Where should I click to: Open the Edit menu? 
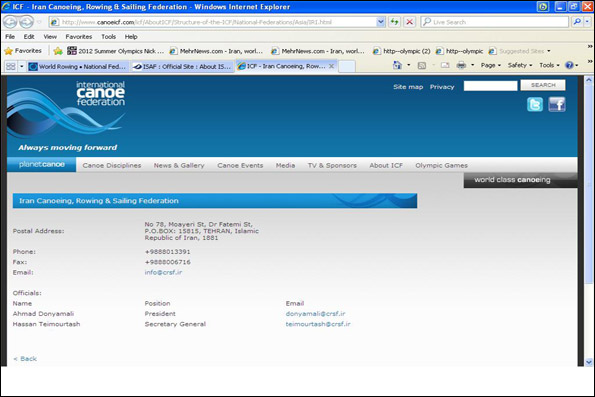pyautogui.click(x=29, y=36)
